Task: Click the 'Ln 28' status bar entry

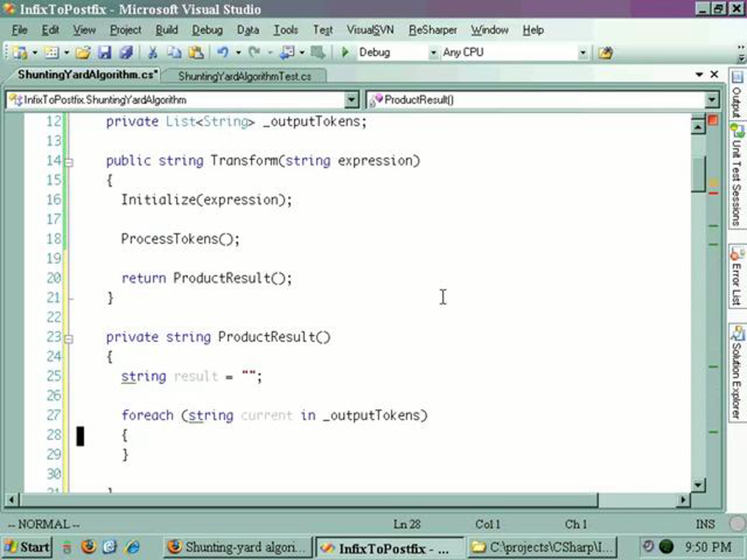Action: [407, 524]
